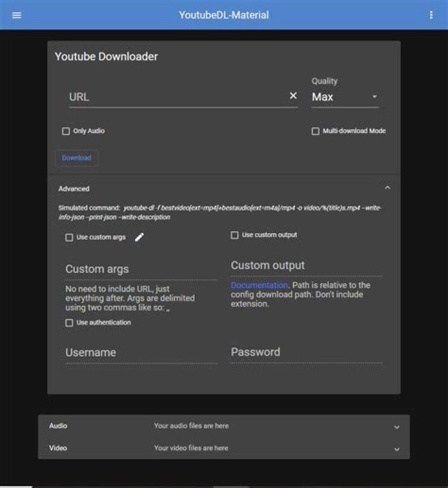This screenshot has height=488, width=448.
Task: Click the Advanced section header label
Action: [74, 188]
